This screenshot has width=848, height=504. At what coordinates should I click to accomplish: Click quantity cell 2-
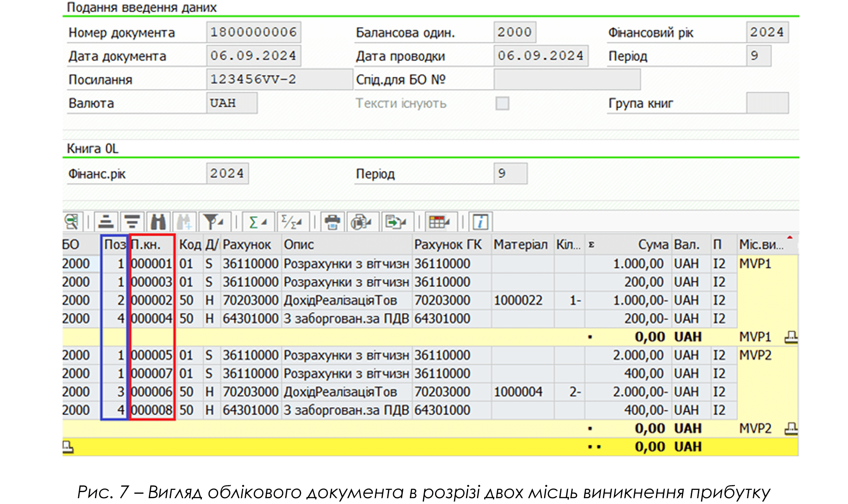pos(569,392)
